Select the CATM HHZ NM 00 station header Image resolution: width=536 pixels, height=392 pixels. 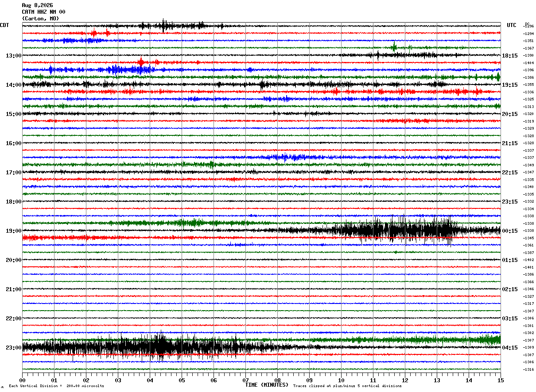pos(43,12)
